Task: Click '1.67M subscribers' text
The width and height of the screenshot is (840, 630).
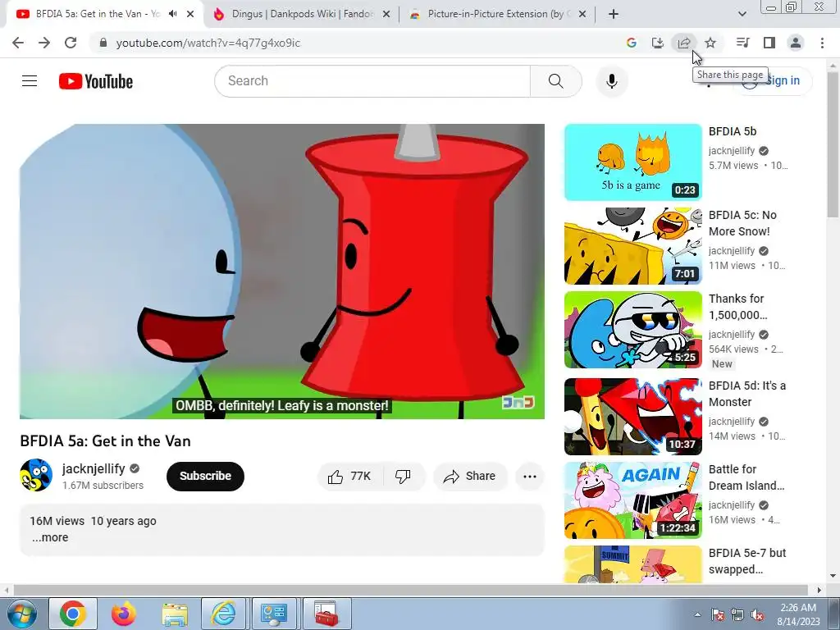Action: pyautogui.click(x=103, y=486)
